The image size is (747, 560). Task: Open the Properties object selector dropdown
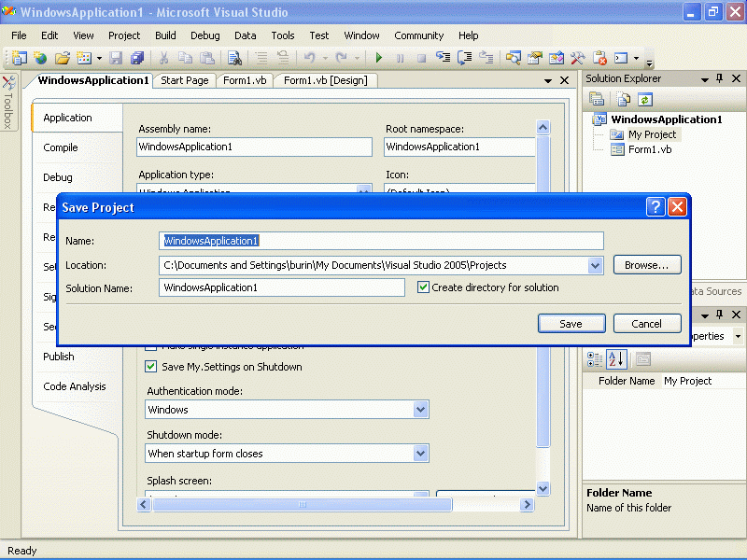738,336
